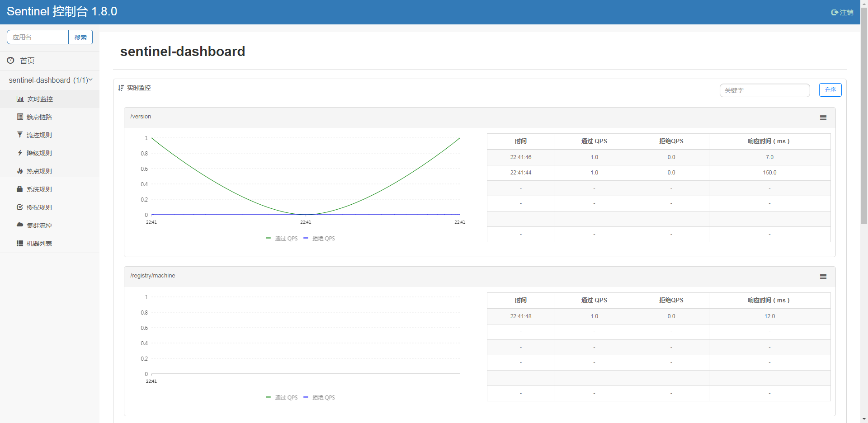This screenshot has height=423, width=868.
Task: Click the 系统规则 lock icon
Action: pyautogui.click(x=20, y=189)
